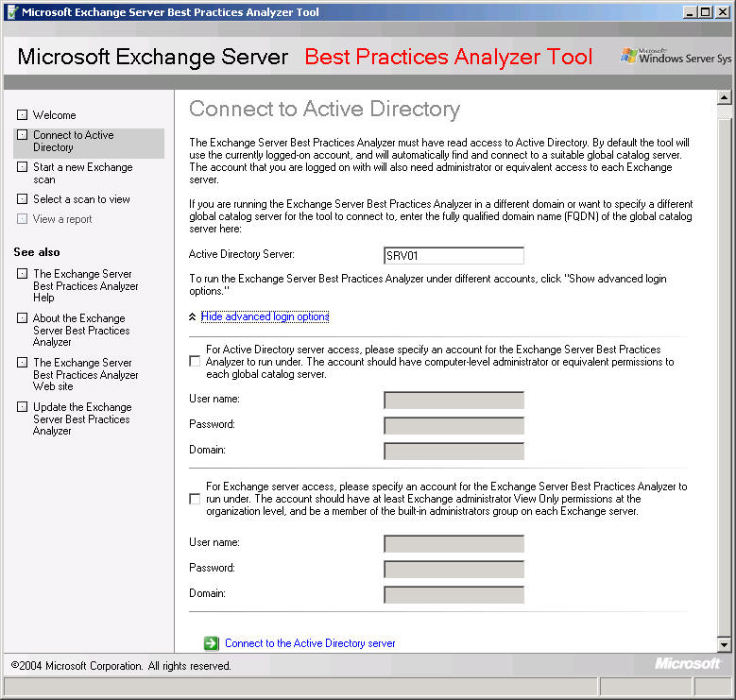Maximize the Best Practices Analyzer window
Viewport: 736px width, 700px height.
point(705,12)
